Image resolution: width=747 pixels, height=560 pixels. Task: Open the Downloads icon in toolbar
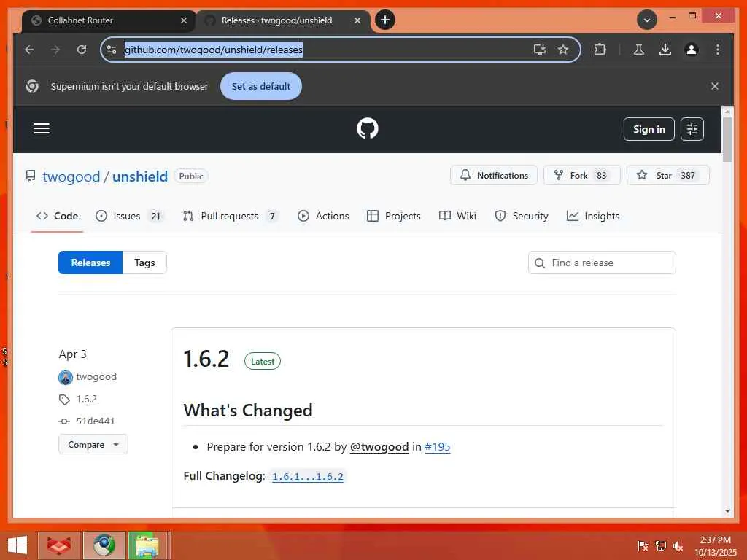coord(665,50)
